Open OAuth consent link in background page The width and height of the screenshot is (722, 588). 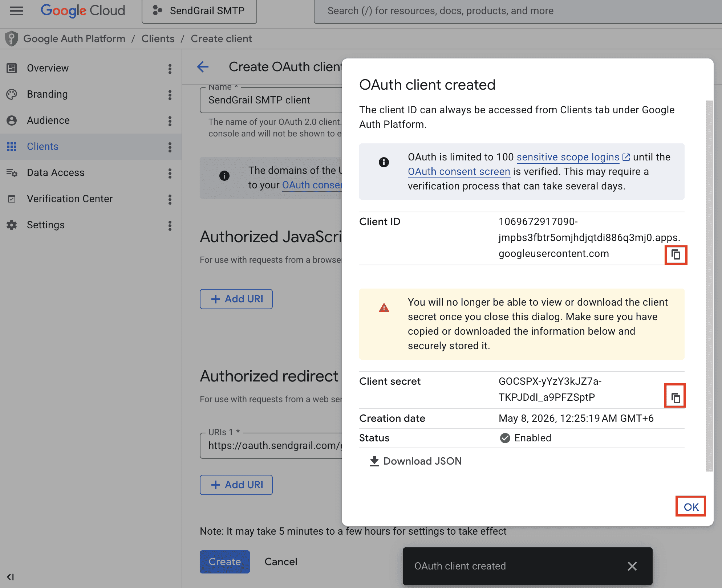[312, 185]
